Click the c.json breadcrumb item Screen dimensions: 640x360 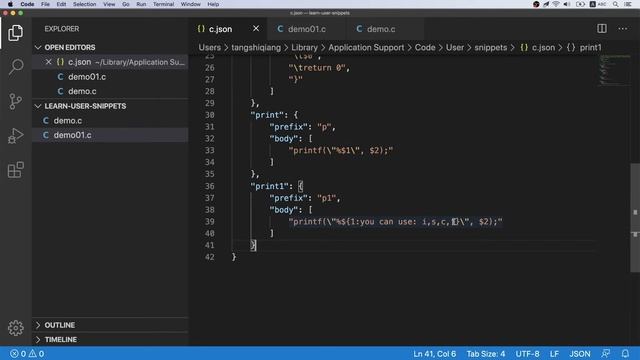538,47
